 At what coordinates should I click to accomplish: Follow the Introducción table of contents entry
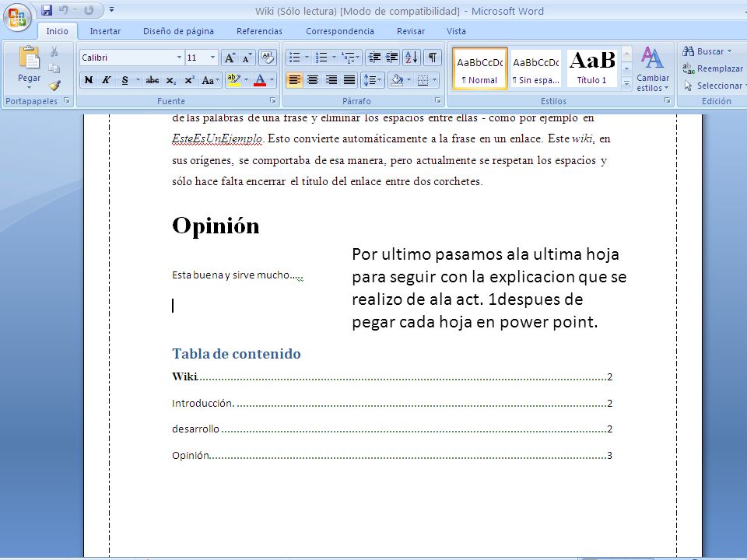click(392, 404)
